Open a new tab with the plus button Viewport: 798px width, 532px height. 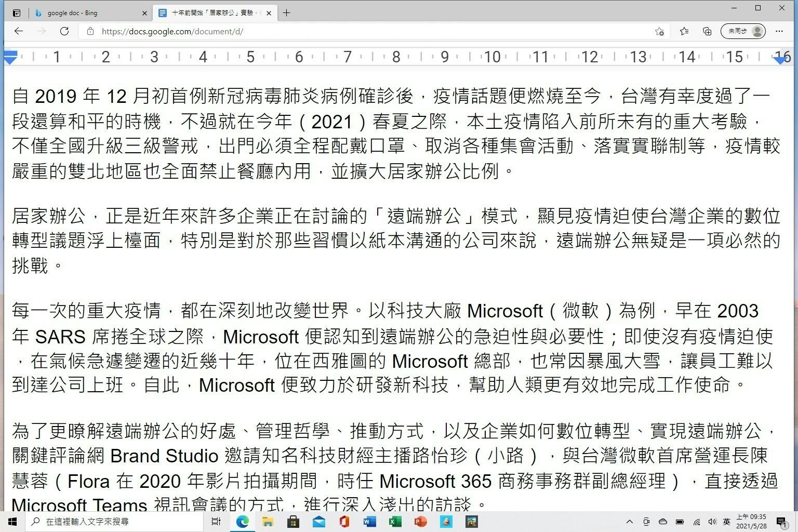click(x=286, y=13)
